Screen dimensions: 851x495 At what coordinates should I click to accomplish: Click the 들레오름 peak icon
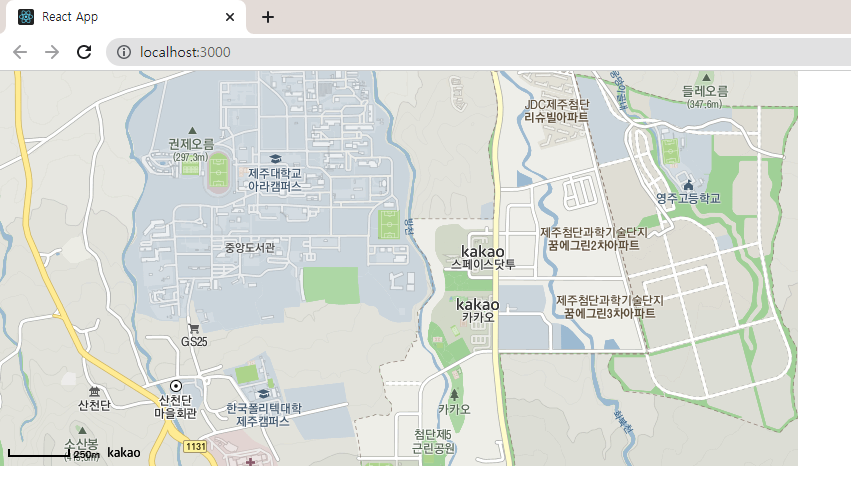point(706,78)
